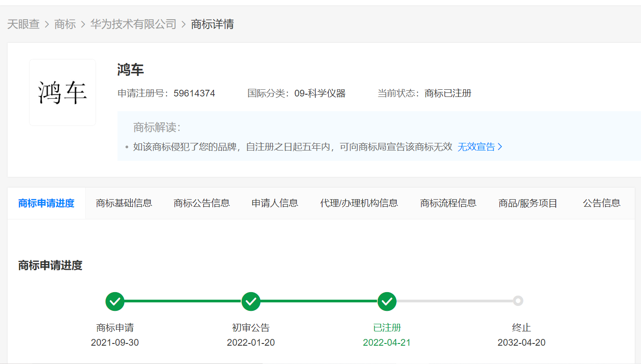Click the green date 2022-04-21

(387, 343)
